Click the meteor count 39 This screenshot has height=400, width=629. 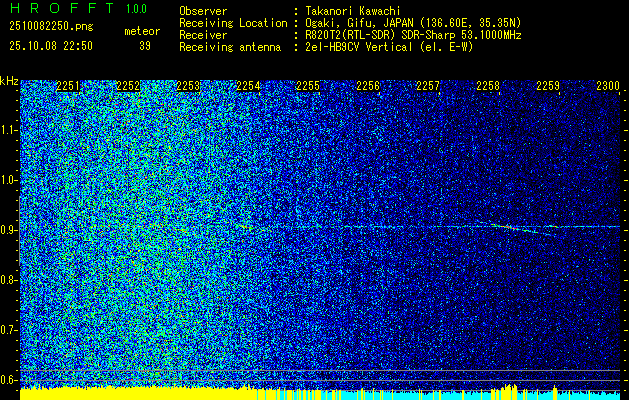pyautogui.click(x=145, y=46)
